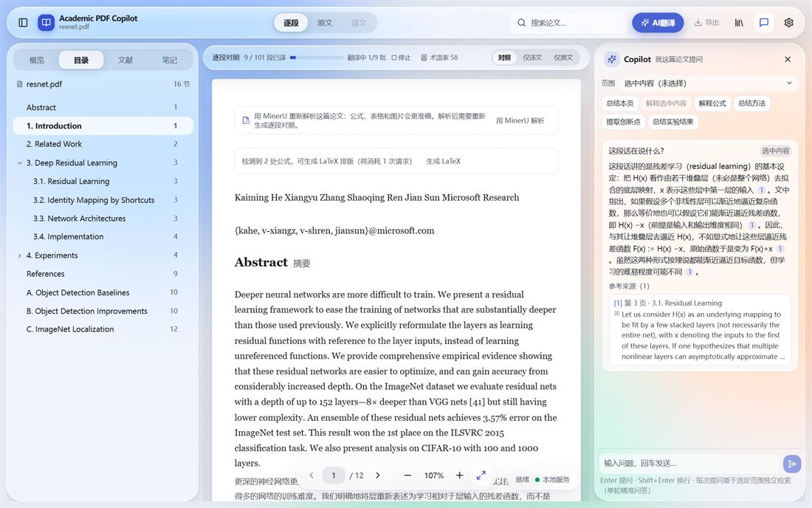Open the 范围 选中内容 dropdown
Screen dimensions: 812x508
(709, 83)
